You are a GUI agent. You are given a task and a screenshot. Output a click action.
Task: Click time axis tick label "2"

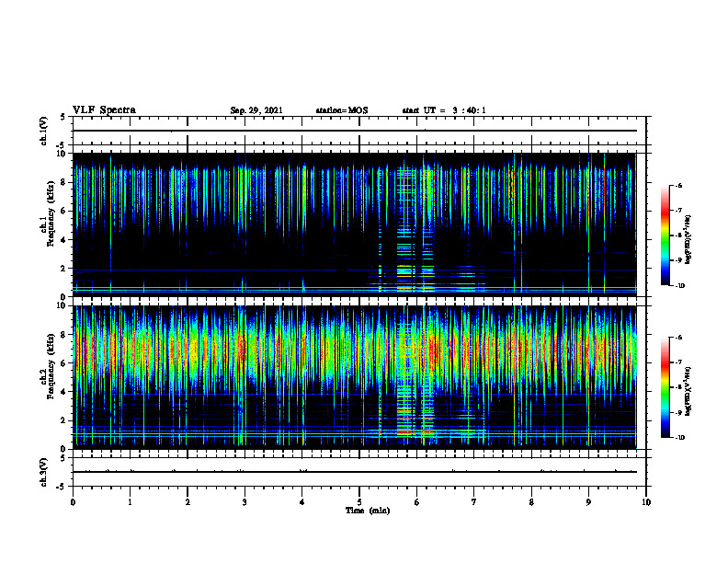pos(188,502)
